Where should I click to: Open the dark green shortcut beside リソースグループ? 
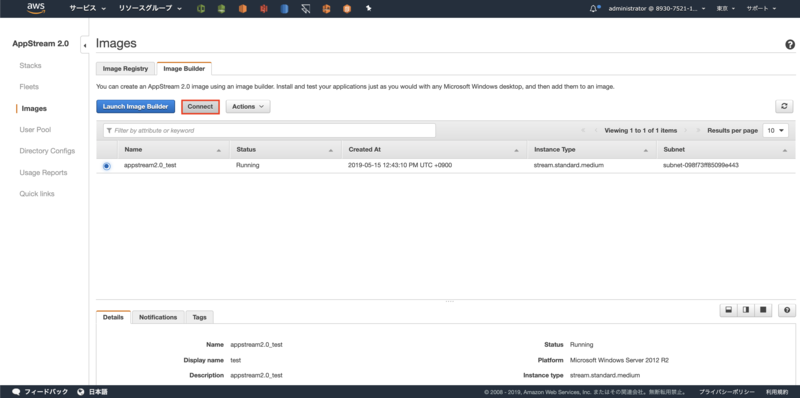tap(201, 9)
